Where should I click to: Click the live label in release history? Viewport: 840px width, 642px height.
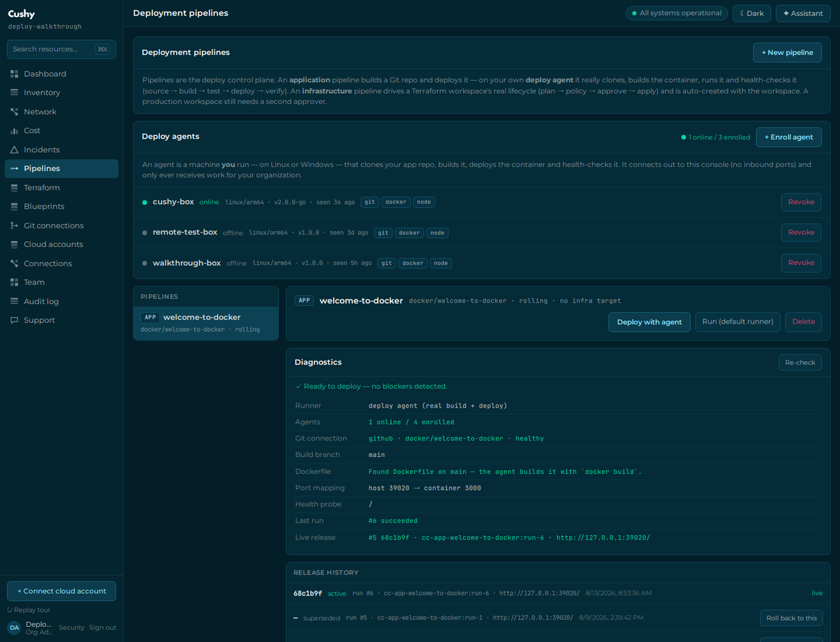click(817, 593)
